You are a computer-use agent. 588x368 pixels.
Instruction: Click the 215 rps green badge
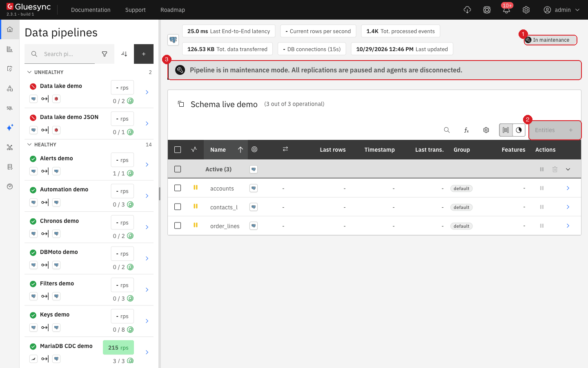118,348
